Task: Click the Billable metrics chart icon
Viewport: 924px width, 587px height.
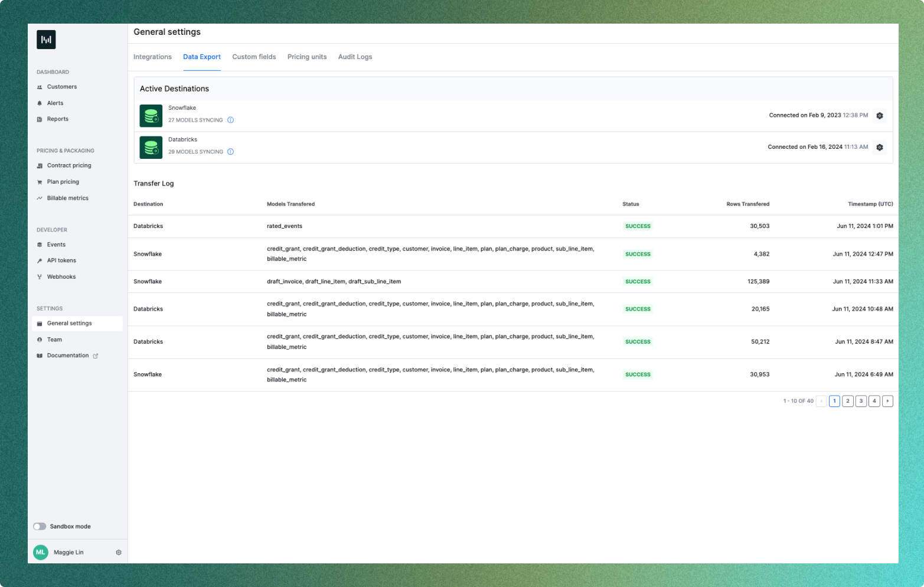Action: point(39,198)
